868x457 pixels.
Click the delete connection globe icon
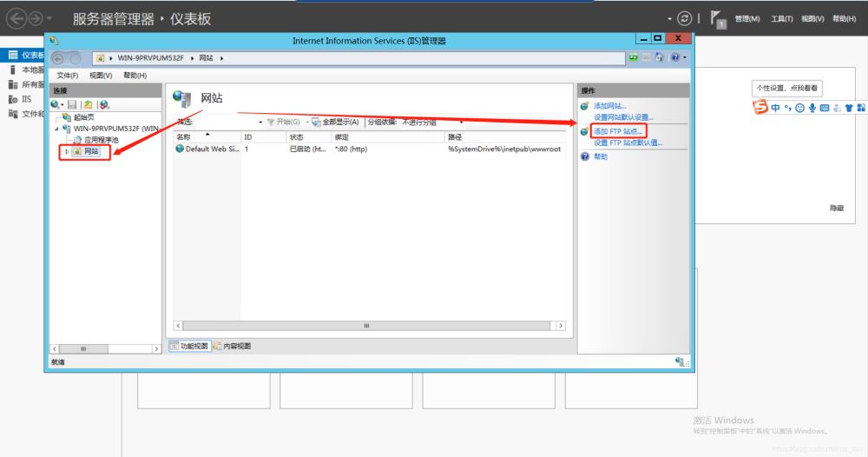(104, 104)
